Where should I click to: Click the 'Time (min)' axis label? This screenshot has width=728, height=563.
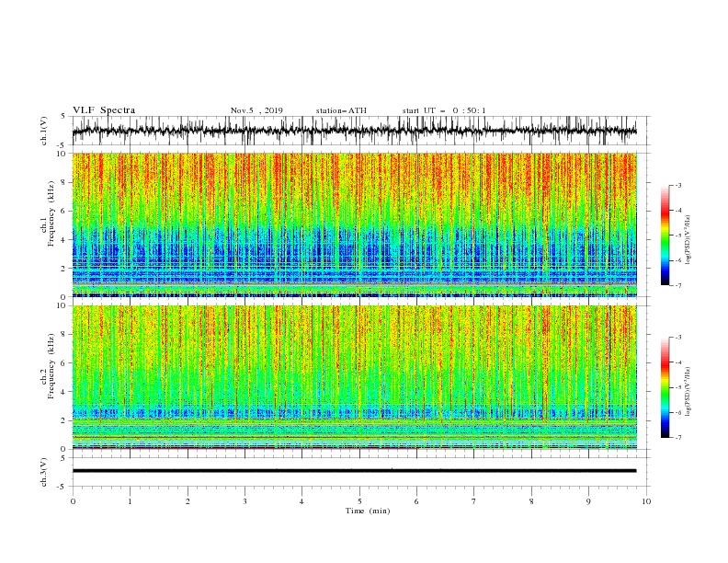point(368,511)
